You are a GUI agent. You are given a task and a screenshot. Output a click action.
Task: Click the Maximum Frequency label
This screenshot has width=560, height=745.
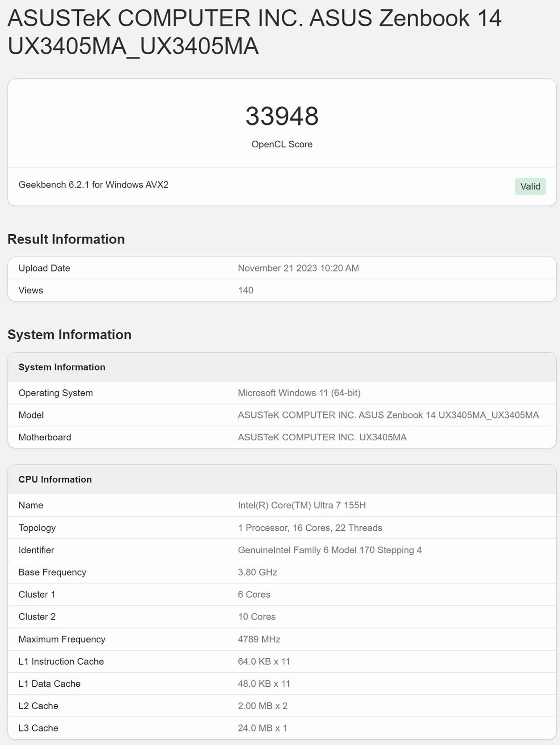pos(62,639)
